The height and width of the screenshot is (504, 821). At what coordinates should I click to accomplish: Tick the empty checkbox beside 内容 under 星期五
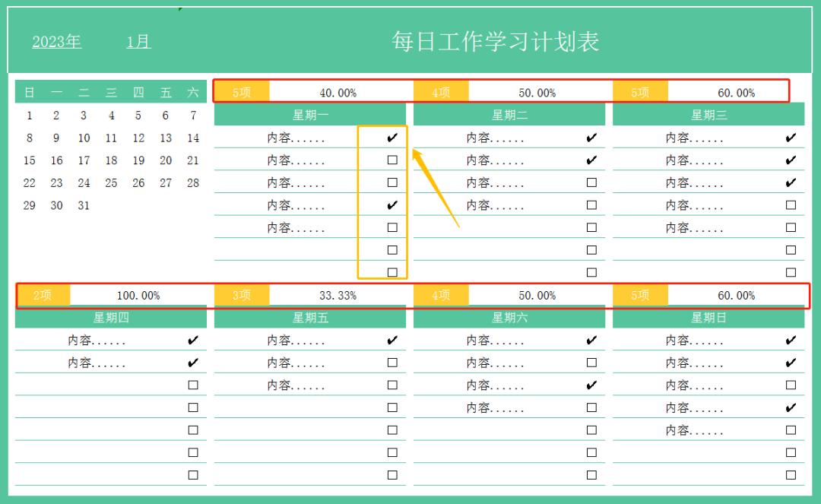(392, 363)
